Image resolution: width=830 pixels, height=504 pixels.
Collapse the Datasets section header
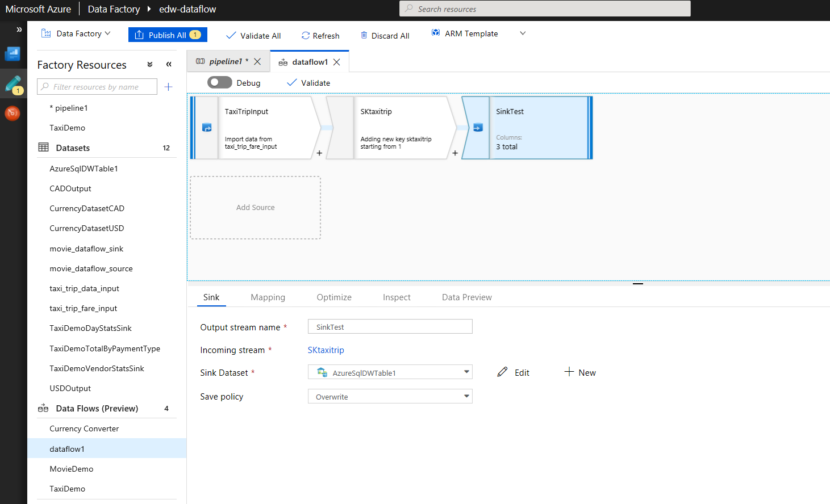[107, 148]
